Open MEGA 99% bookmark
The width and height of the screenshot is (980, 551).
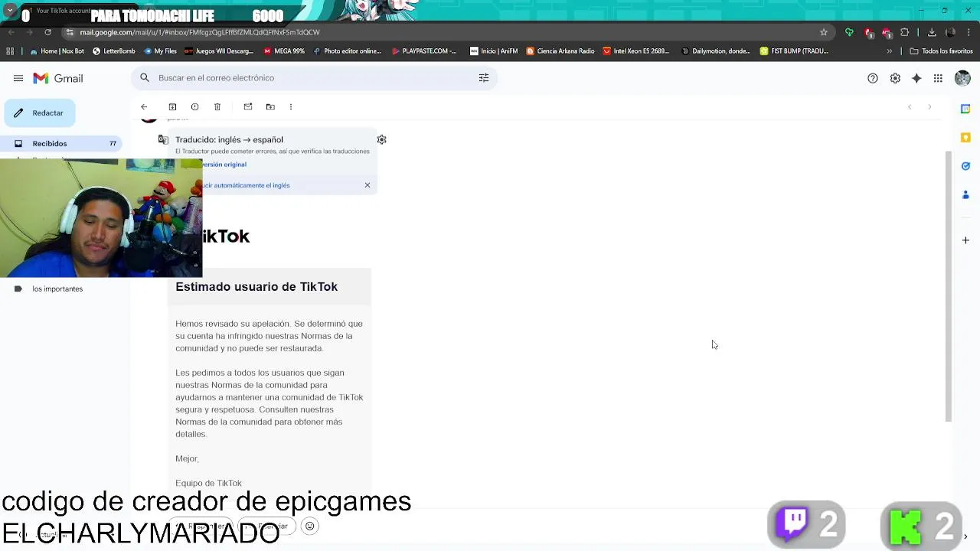284,51
